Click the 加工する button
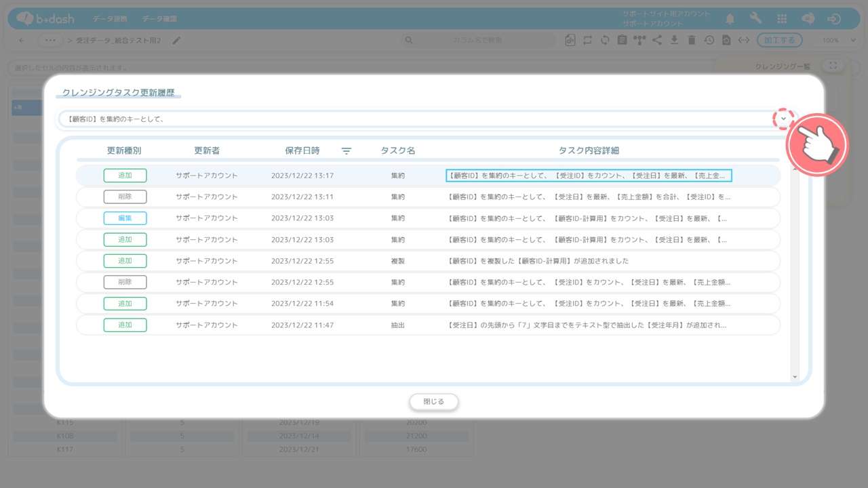The height and width of the screenshot is (488, 868). pos(779,41)
